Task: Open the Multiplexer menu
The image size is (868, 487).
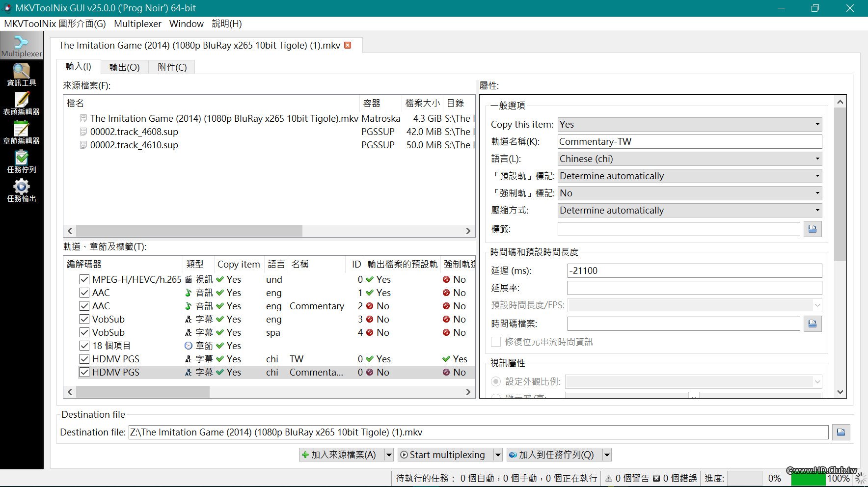Action: tap(137, 24)
